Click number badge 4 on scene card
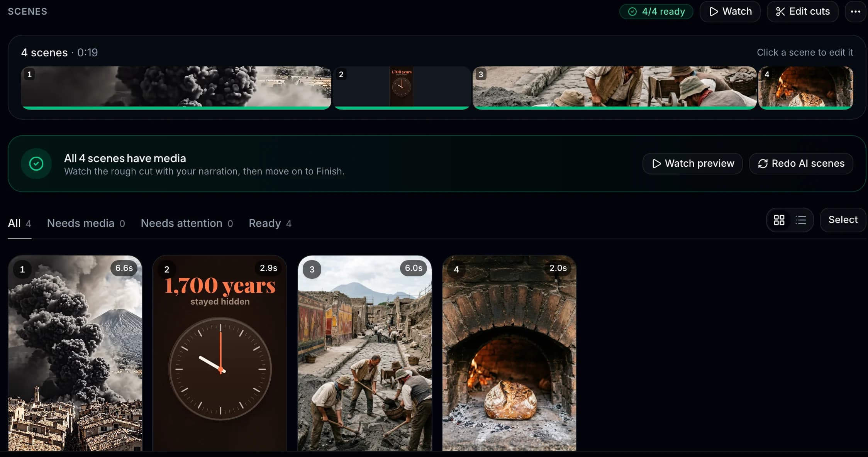Image resolution: width=868 pixels, height=457 pixels. point(456,269)
